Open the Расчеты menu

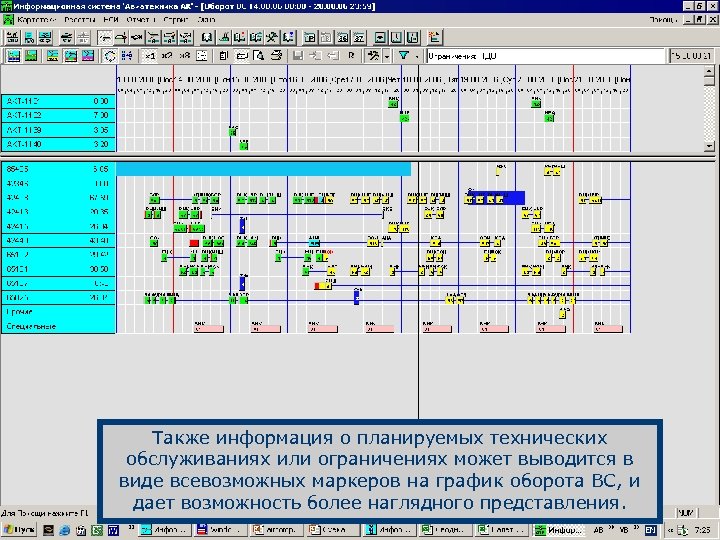pos(80,20)
